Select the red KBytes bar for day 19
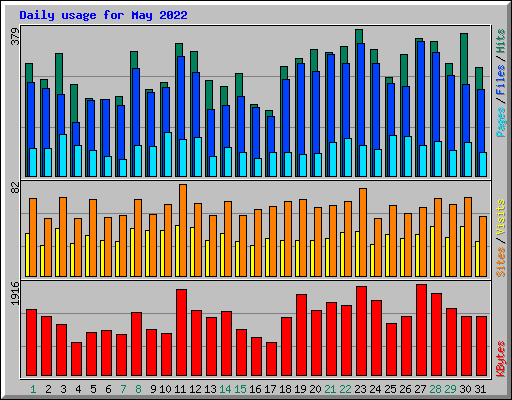This screenshot has height=400, width=512. pyautogui.click(x=301, y=335)
